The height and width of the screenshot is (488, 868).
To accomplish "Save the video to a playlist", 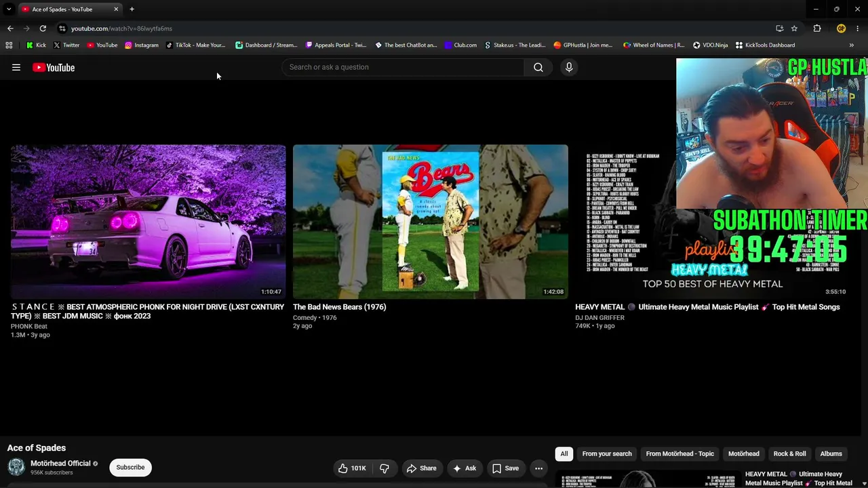I will tap(506, 468).
